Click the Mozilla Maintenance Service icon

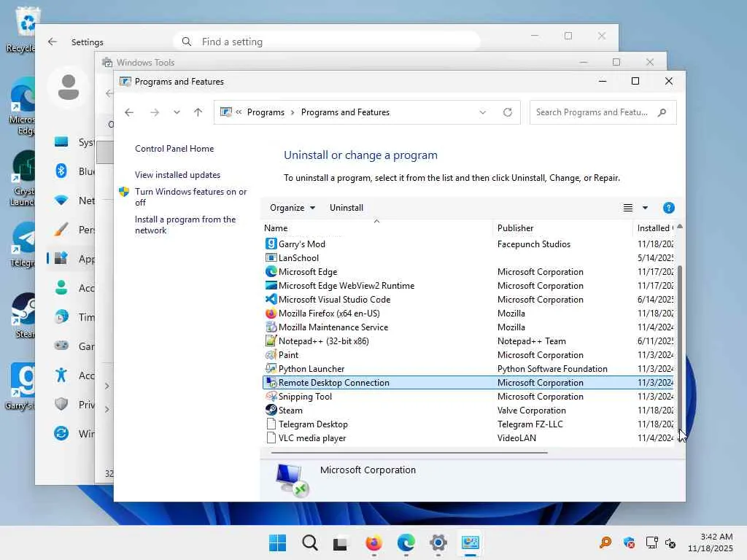click(271, 327)
